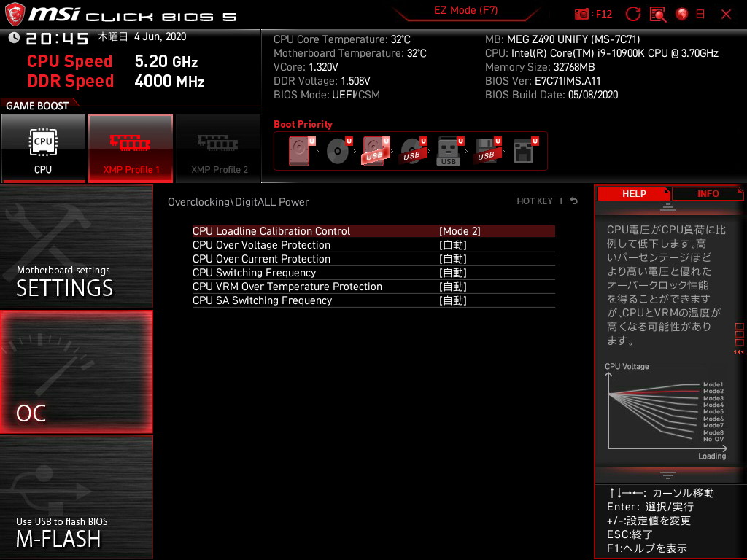Switch to the INFO tab

coord(708,194)
